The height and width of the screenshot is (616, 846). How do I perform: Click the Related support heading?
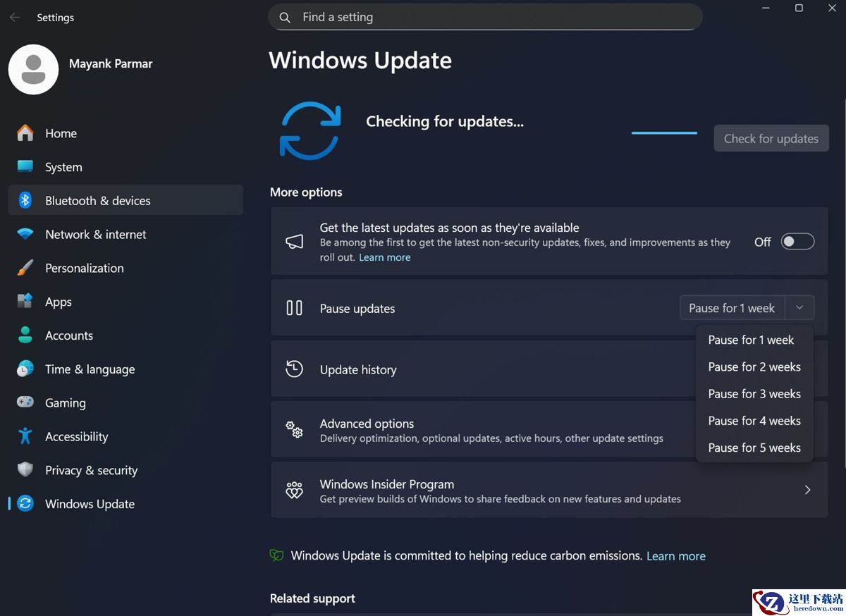(312, 598)
